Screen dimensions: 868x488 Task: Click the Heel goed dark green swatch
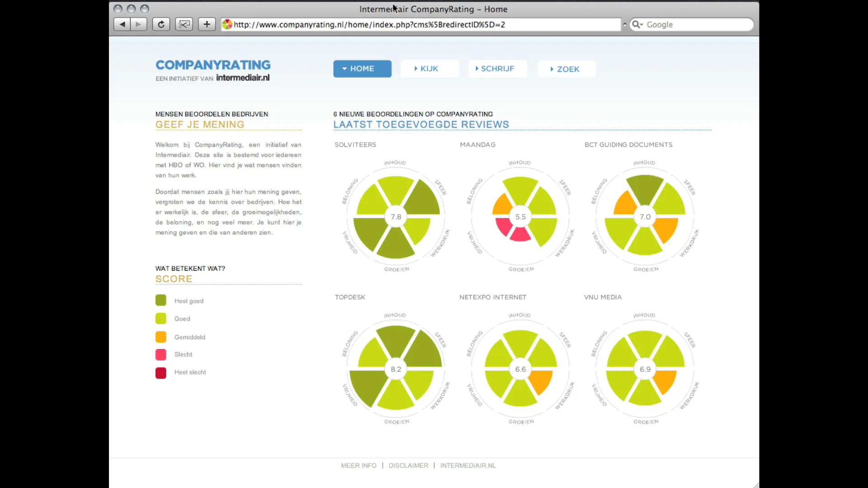(x=161, y=300)
